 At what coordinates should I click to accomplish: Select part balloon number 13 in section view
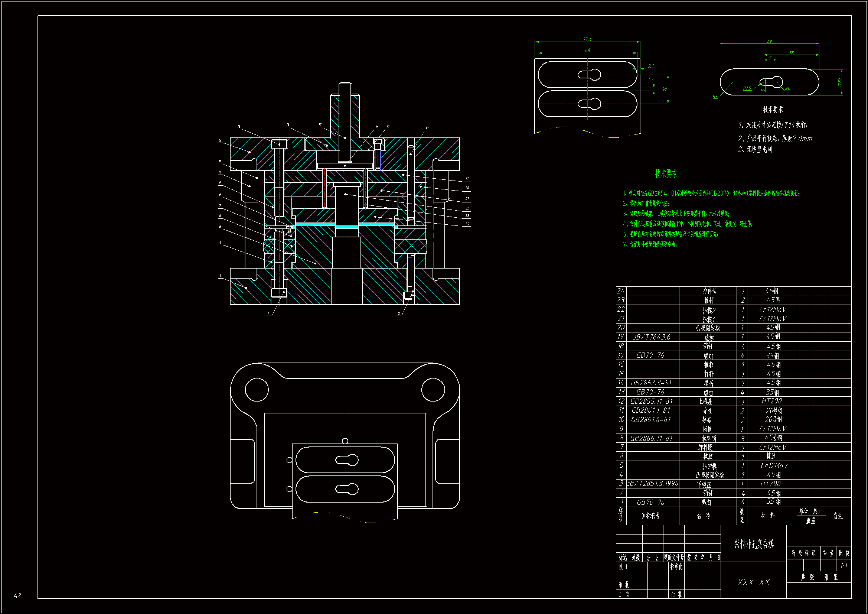[239, 127]
